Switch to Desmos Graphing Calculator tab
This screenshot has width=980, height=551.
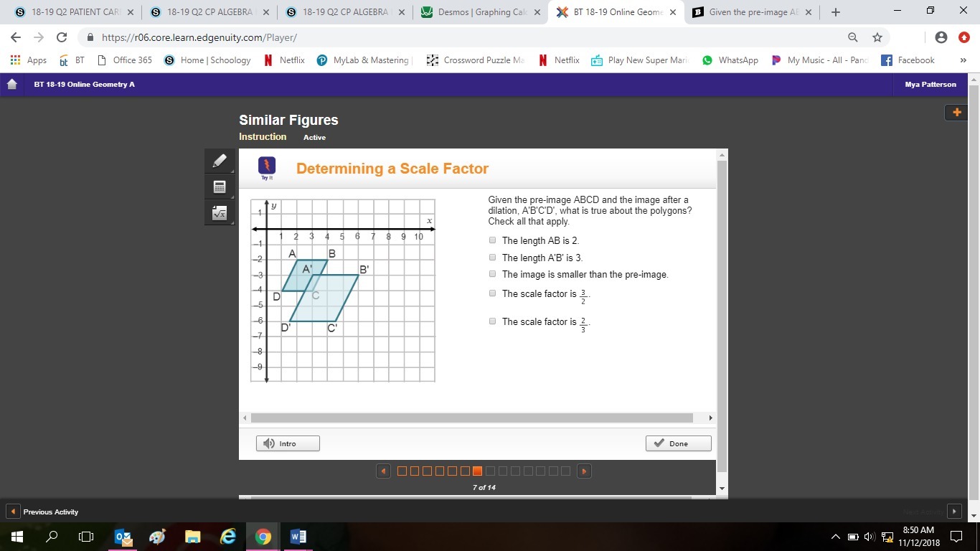pyautogui.click(x=479, y=12)
